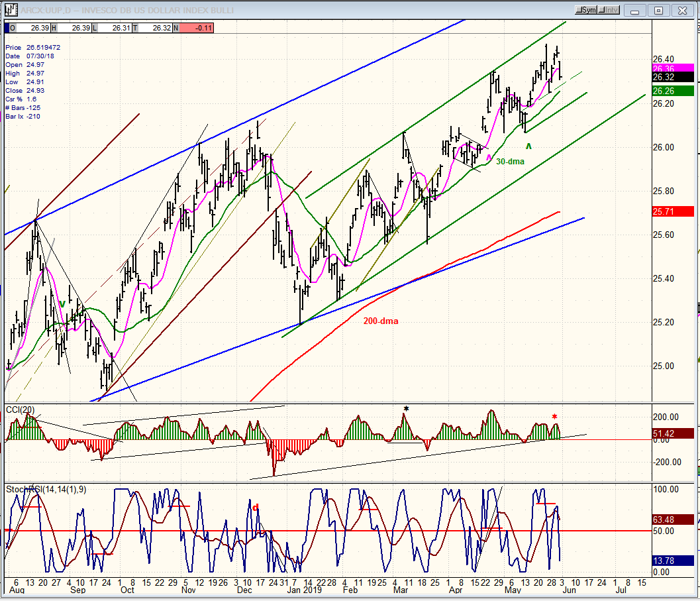Click the red 'd' marker on StochRSI

pos(256,507)
